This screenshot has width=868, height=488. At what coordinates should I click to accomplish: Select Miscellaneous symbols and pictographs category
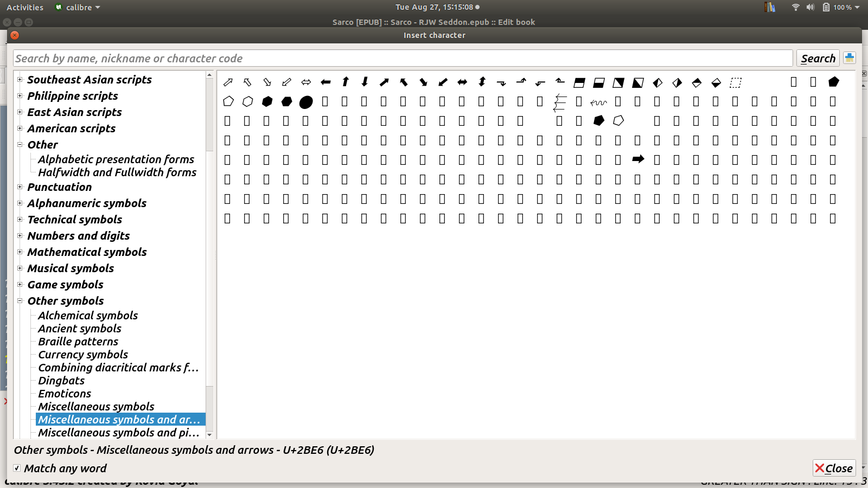coord(119,433)
